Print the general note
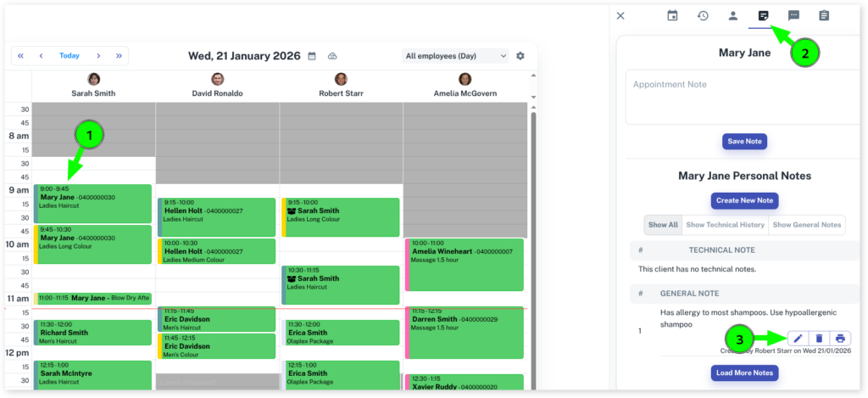 [x=840, y=339]
